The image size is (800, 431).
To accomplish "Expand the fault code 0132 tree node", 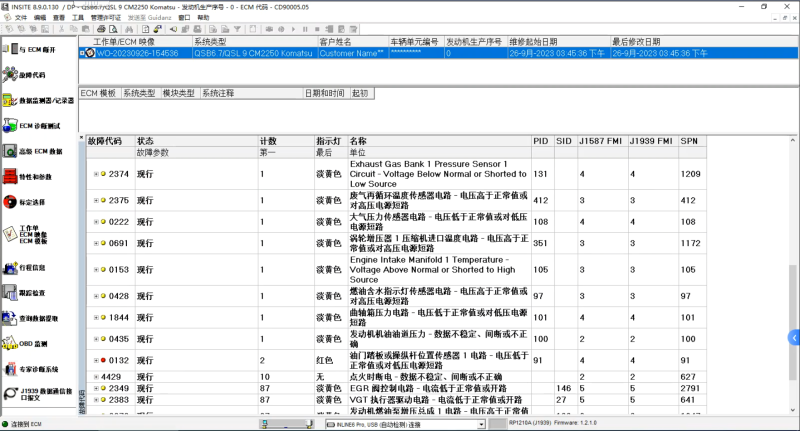I will tap(96, 359).
